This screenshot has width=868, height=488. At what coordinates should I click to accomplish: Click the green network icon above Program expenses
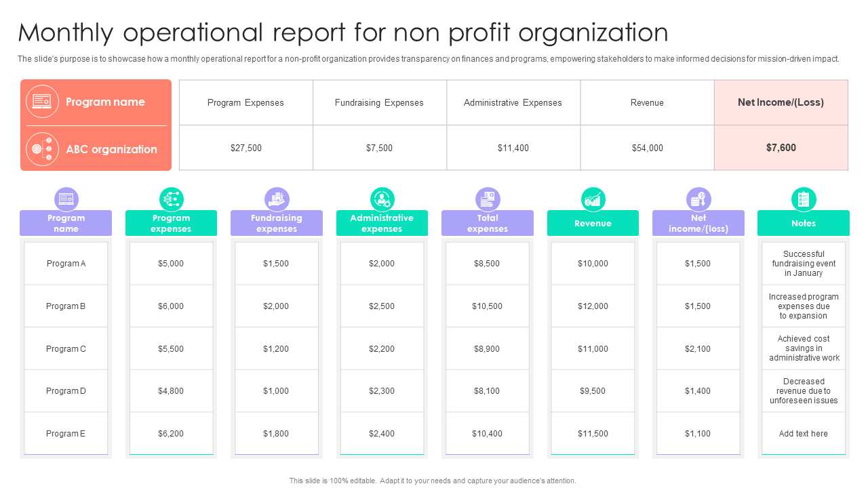point(172,199)
